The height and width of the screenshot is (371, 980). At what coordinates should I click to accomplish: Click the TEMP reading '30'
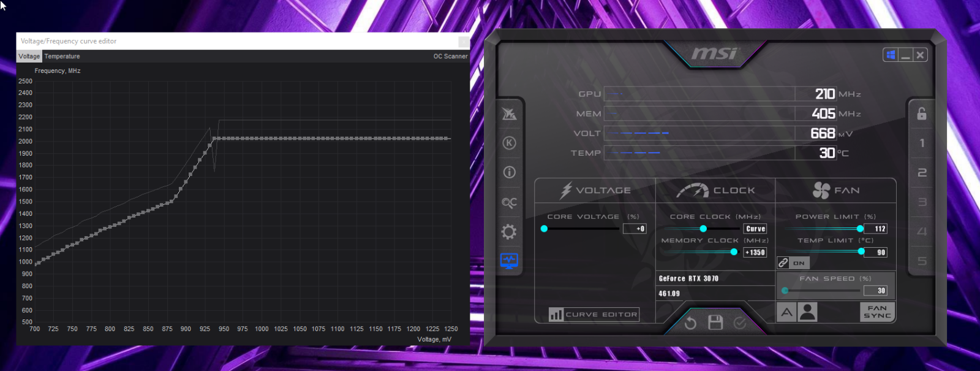click(x=827, y=153)
